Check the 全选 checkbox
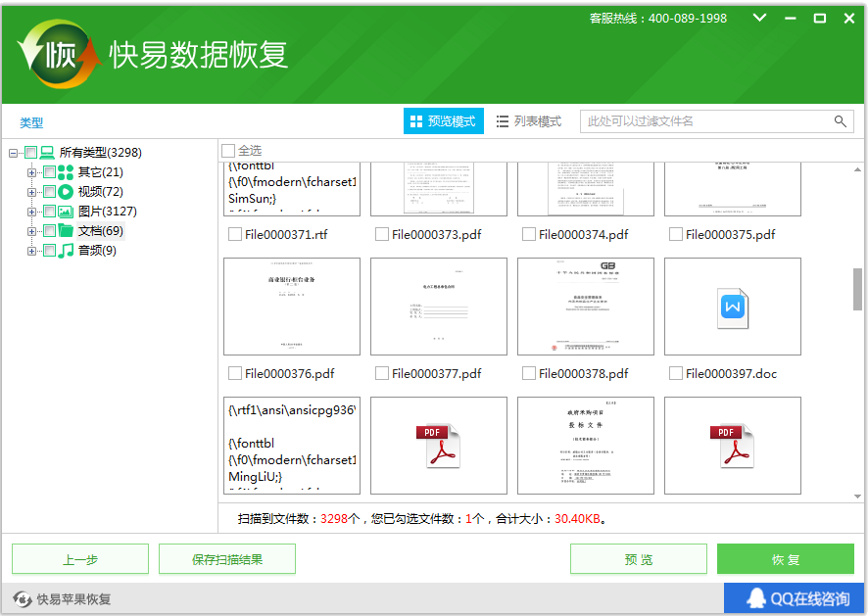868x616 pixels. pos(228,151)
